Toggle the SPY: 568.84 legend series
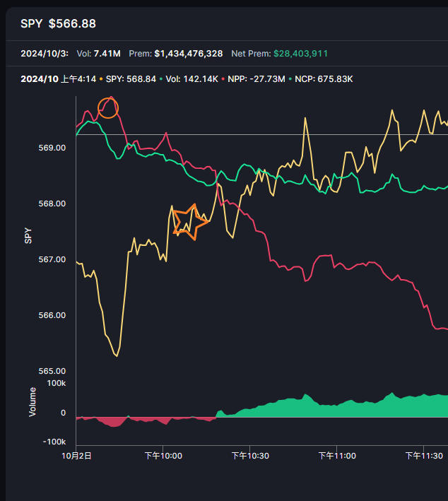The image size is (448, 501). tap(130, 78)
